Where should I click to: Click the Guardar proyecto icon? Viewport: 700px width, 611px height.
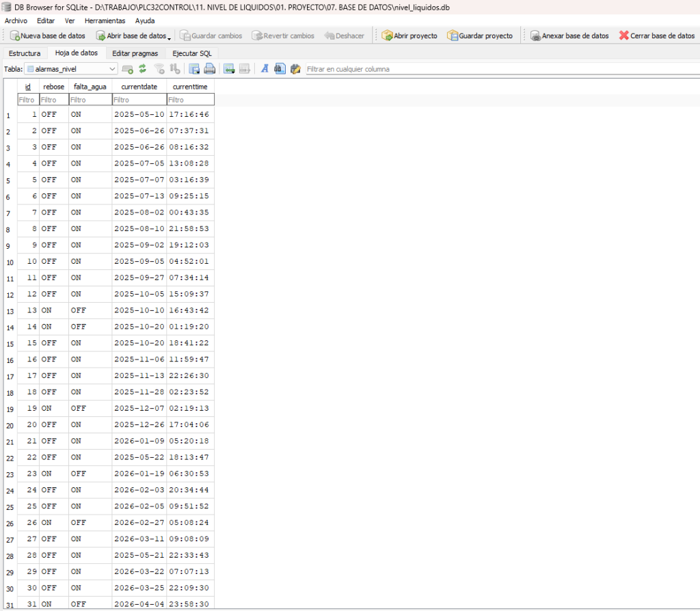pyautogui.click(x=453, y=36)
